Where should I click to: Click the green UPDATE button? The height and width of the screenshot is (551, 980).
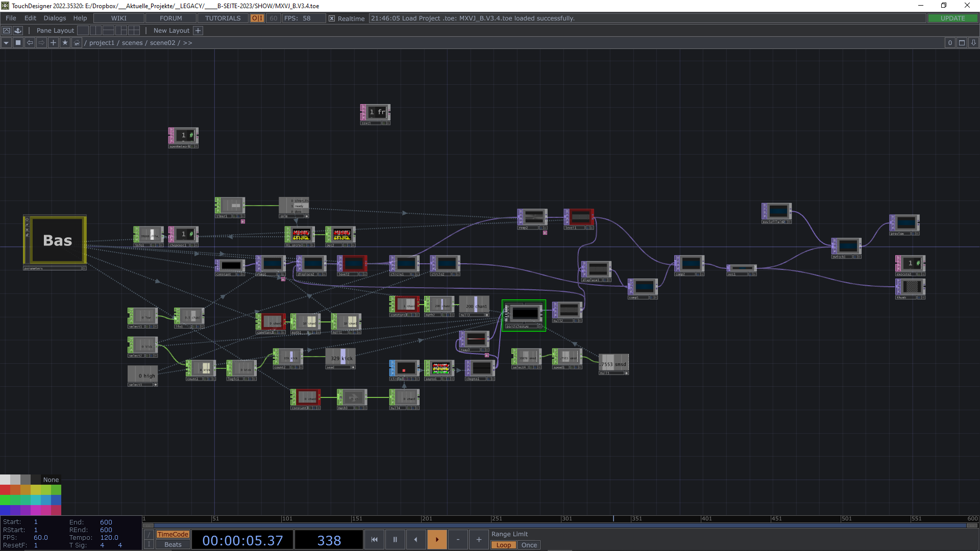pos(952,18)
